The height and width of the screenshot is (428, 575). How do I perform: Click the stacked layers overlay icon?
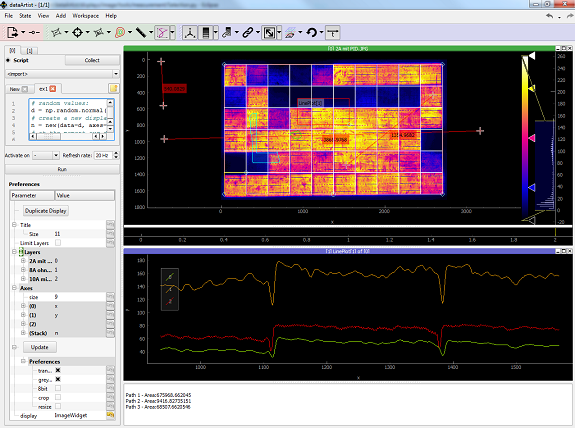coord(290,32)
